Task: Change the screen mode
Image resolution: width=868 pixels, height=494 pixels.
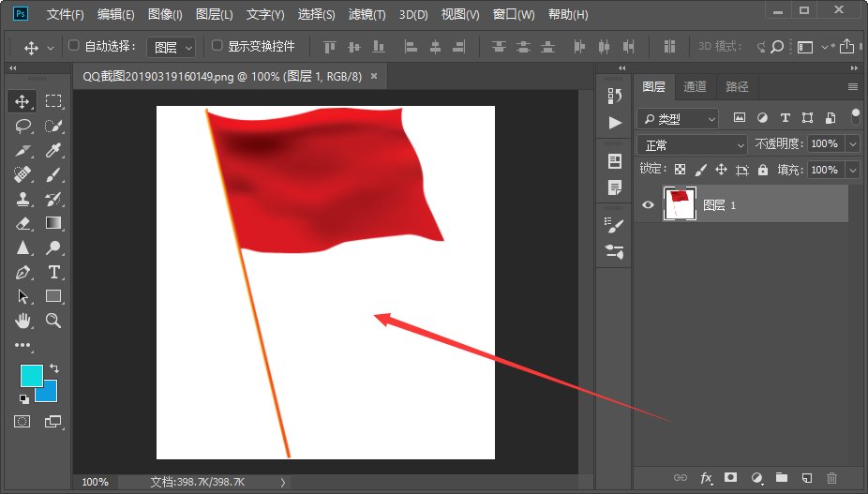Action: 52,422
